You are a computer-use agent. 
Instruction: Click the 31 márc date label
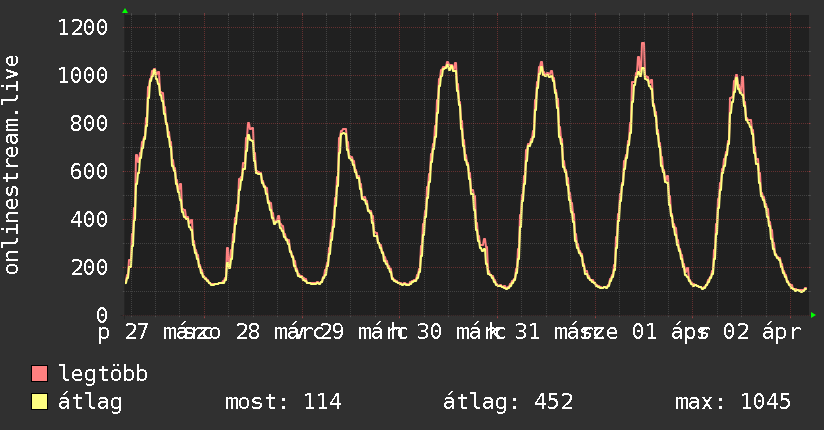click(x=559, y=332)
